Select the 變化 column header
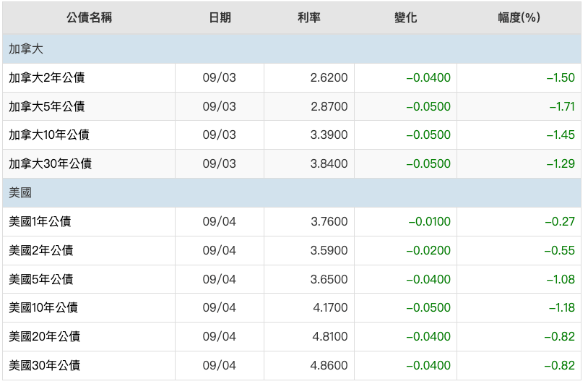 click(405, 17)
